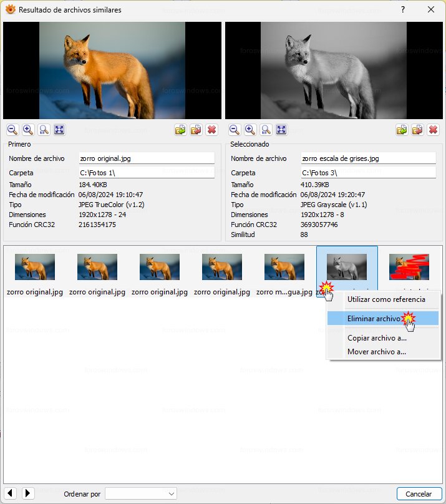Click the date '06/08/2024 19:10:47'
This screenshot has width=446, height=504.
pos(110,195)
